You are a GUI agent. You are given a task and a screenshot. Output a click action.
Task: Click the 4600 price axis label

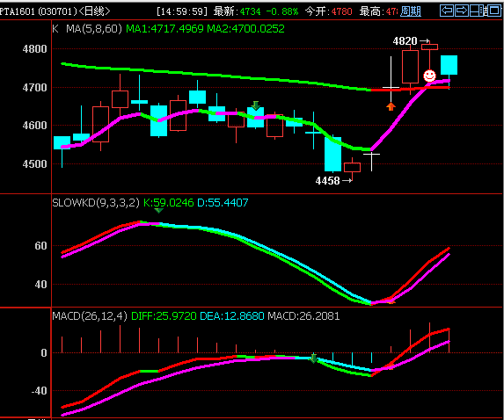click(34, 126)
